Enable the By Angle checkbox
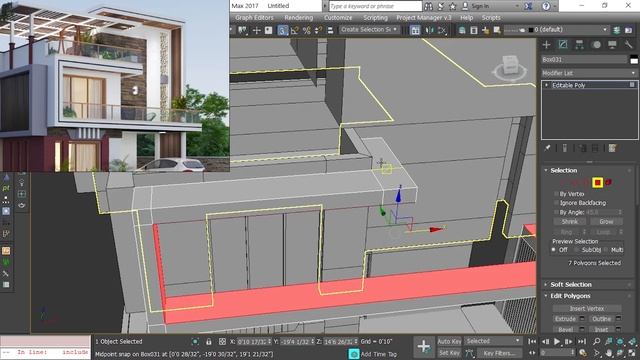The image size is (640, 360). pos(556,212)
